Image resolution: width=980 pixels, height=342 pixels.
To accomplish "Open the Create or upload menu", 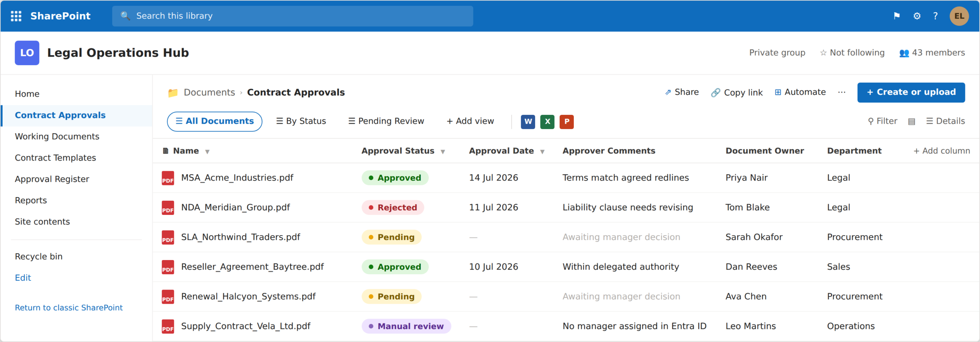I will (x=911, y=92).
